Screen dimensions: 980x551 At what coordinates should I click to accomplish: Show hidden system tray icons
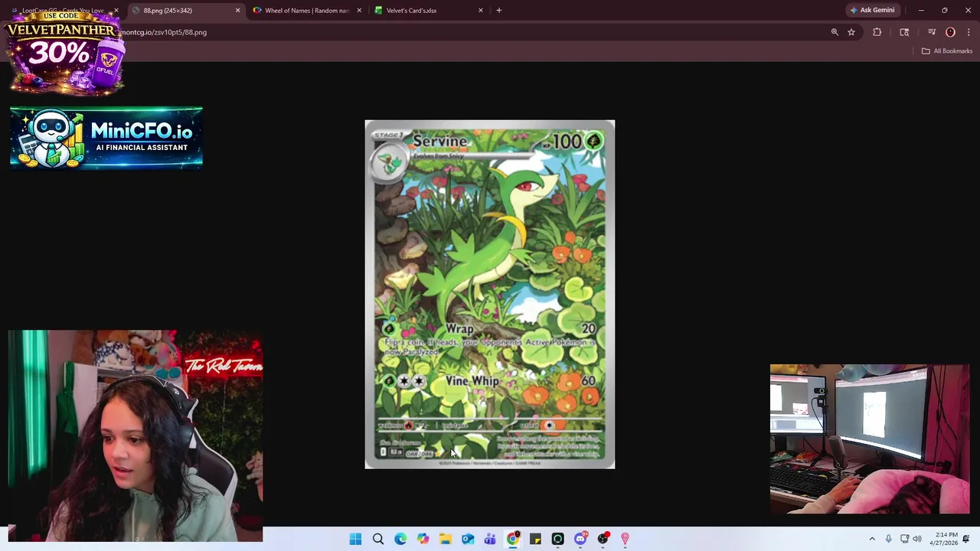872,539
